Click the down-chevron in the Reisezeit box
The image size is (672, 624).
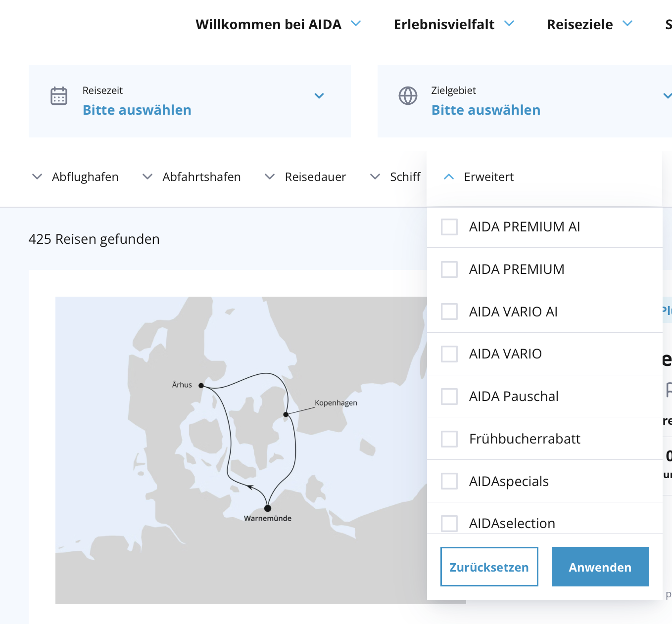point(319,96)
